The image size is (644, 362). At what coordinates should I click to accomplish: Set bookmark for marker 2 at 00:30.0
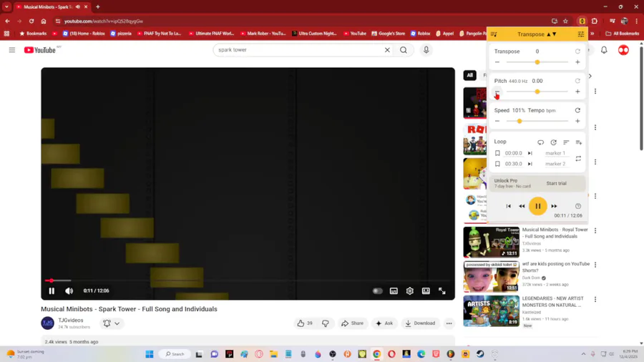pyautogui.click(x=497, y=164)
